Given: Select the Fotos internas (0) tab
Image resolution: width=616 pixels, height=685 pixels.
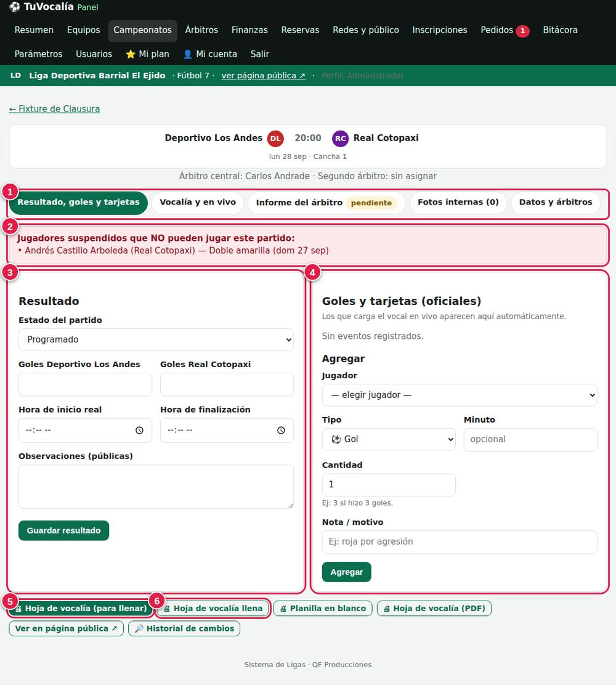Looking at the screenshot, I should point(458,202).
